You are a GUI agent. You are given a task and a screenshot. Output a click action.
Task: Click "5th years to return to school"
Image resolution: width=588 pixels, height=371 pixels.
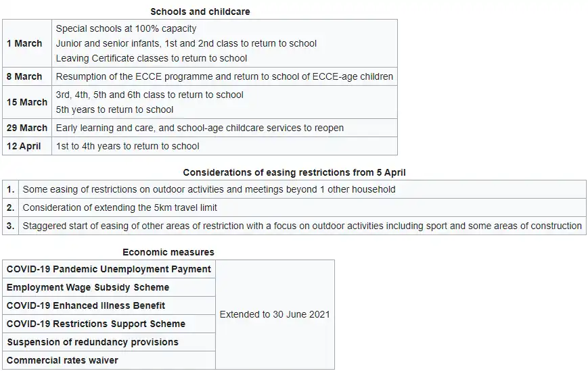(114, 109)
